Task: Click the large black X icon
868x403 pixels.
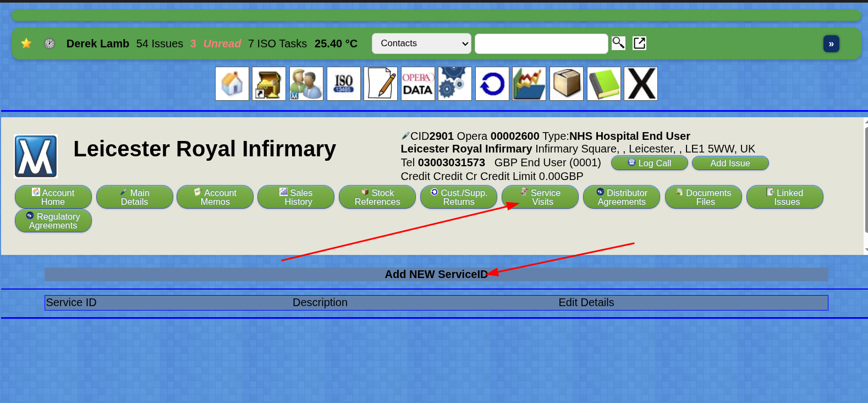Action: pyautogui.click(x=641, y=84)
